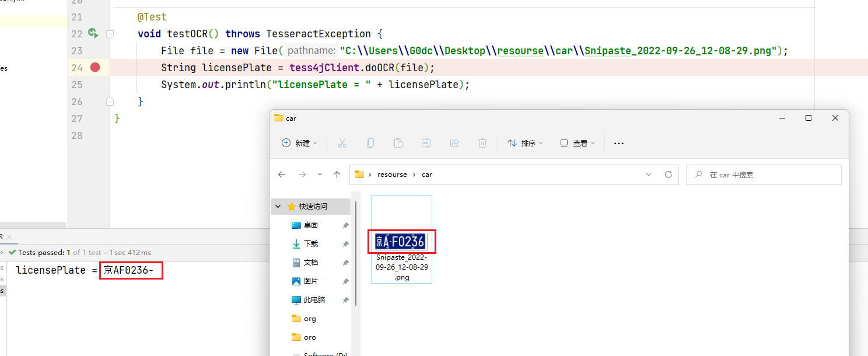Click the 在 car 中搜索 search box
The image size is (868, 356).
click(x=764, y=174)
